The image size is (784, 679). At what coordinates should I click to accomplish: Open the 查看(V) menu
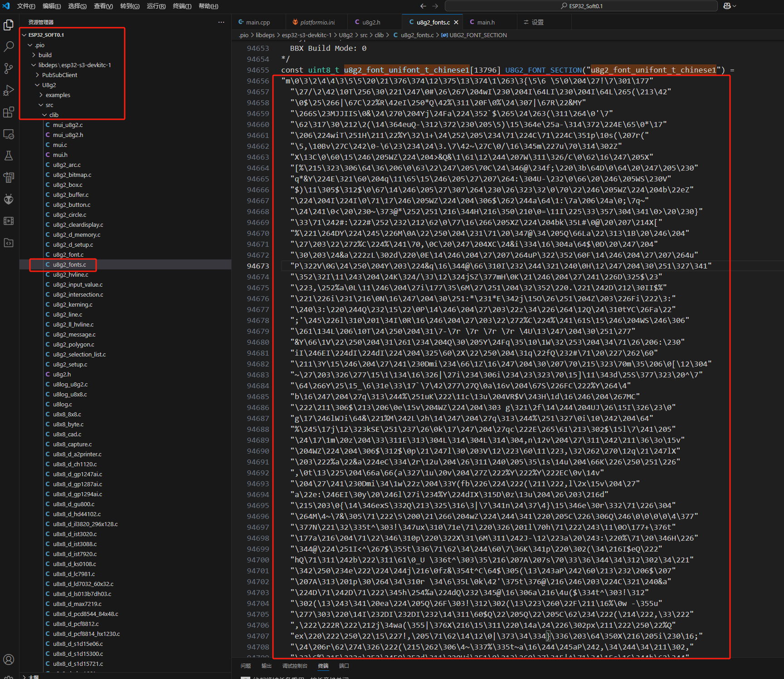pos(103,6)
